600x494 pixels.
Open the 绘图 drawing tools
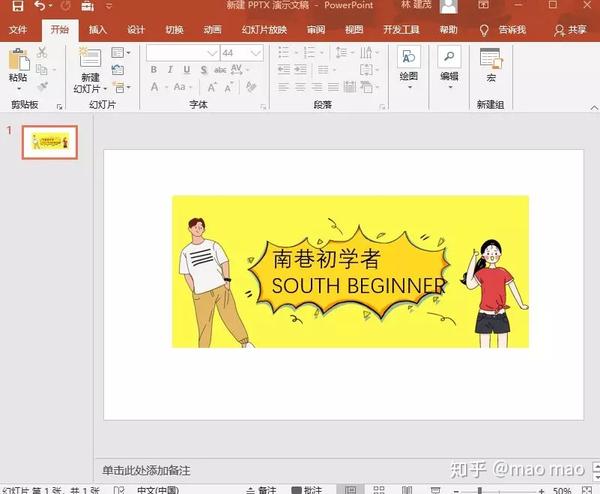(409, 67)
